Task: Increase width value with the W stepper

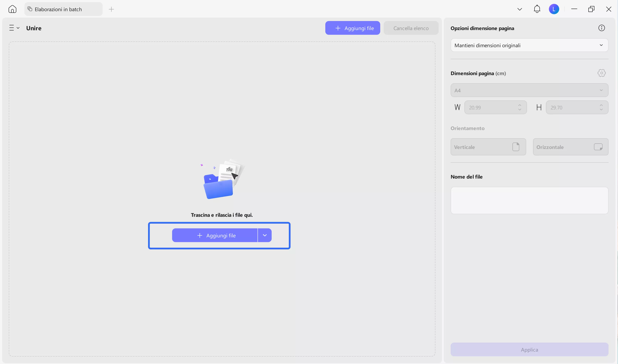Action: coord(520,105)
